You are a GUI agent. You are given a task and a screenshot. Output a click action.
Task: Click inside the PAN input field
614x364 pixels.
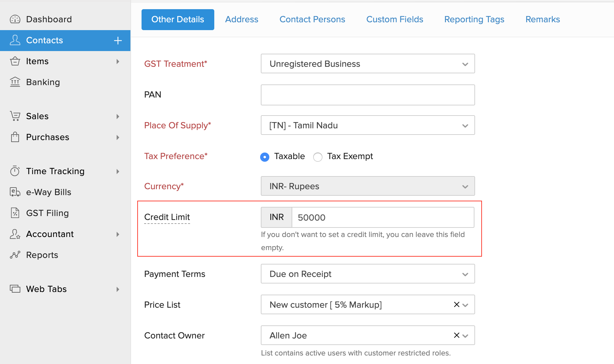tap(367, 95)
